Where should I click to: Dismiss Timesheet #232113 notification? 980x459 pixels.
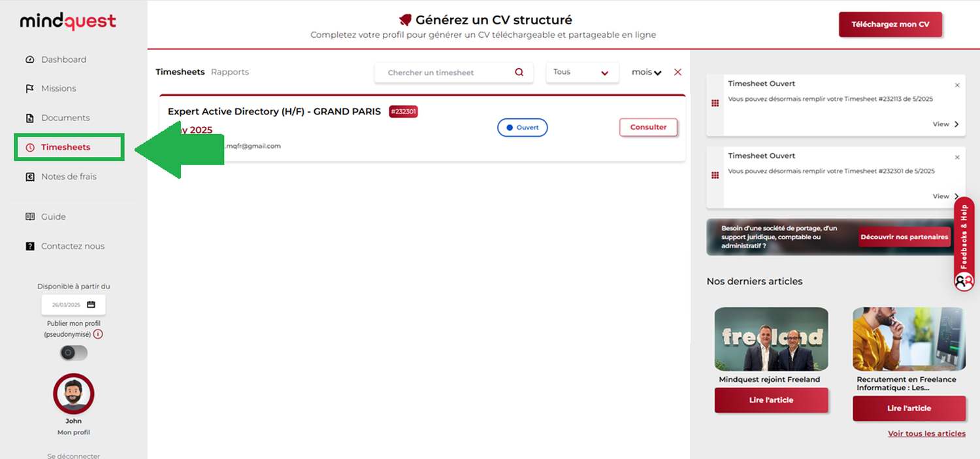[957, 85]
